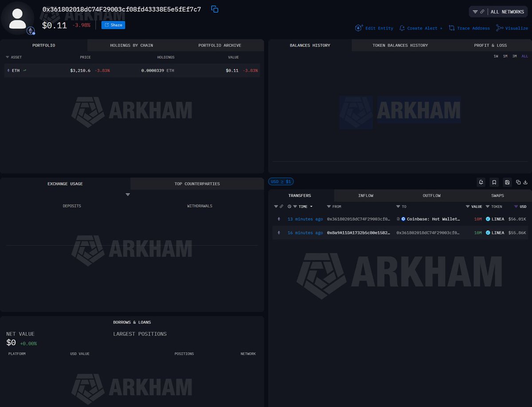Open the USD column filter
The image size is (532, 407).
[x=516, y=206]
